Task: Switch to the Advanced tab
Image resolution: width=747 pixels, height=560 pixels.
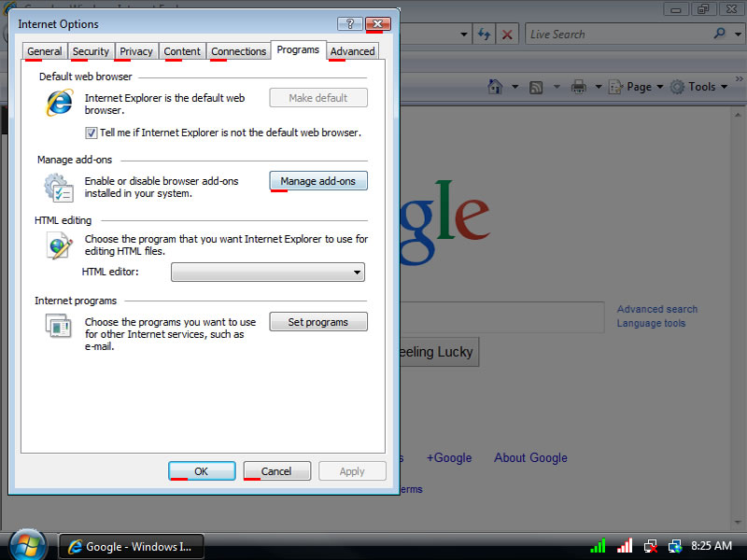Action: pyautogui.click(x=352, y=51)
